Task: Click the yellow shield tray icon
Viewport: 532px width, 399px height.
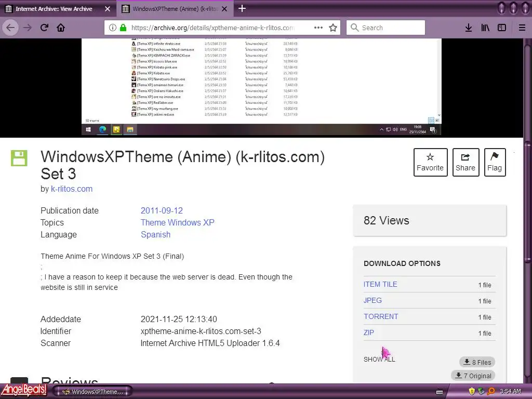Action: coord(472,391)
